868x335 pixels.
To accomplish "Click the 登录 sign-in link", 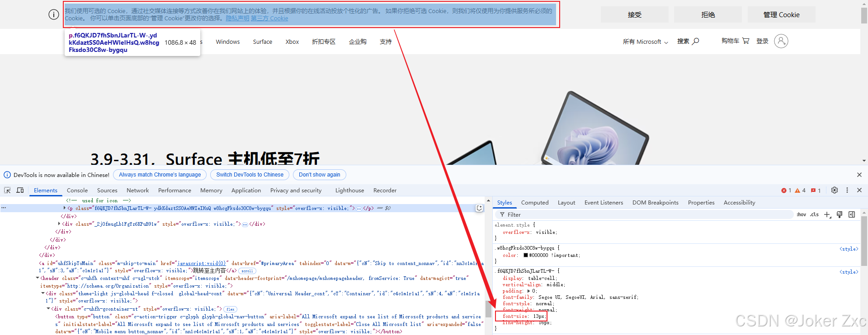I will coord(763,41).
